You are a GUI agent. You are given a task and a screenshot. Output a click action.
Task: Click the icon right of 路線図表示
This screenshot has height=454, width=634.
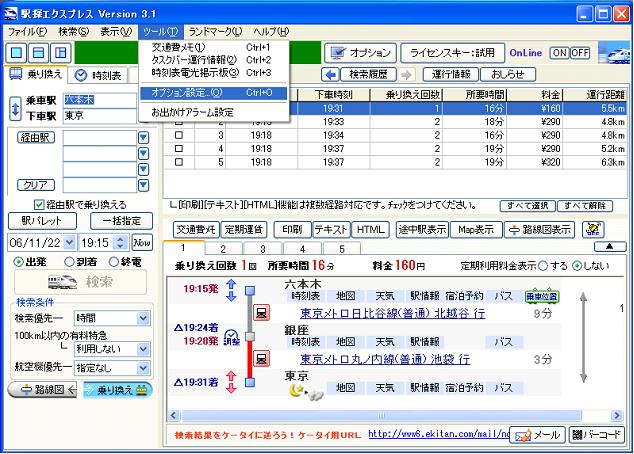pyautogui.click(x=593, y=230)
